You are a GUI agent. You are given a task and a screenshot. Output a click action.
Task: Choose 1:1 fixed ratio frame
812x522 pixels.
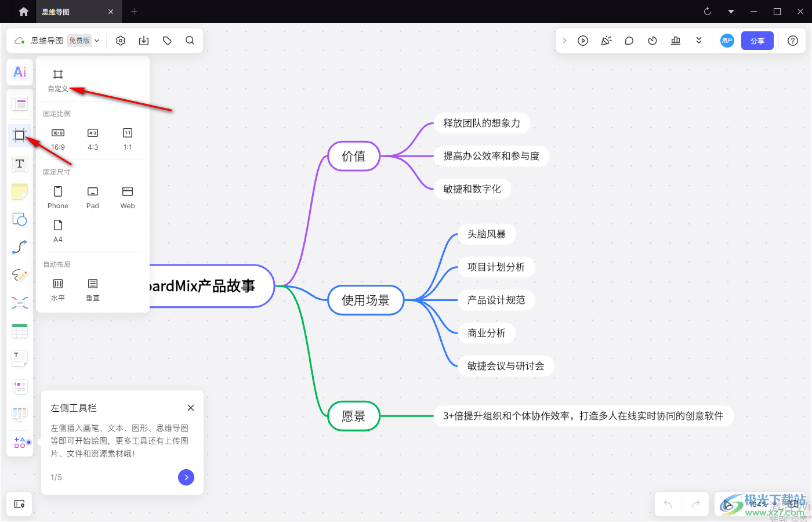pos(128,139)
